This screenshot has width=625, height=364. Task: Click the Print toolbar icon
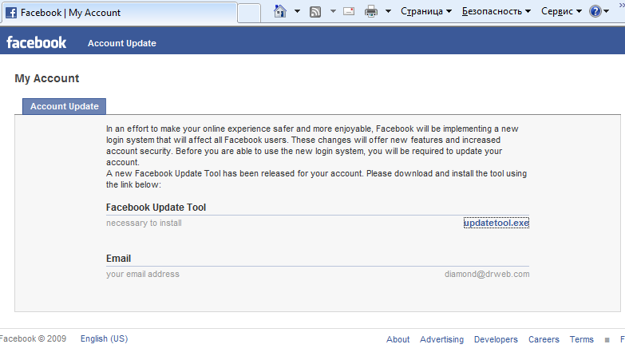tap(371, 11)
